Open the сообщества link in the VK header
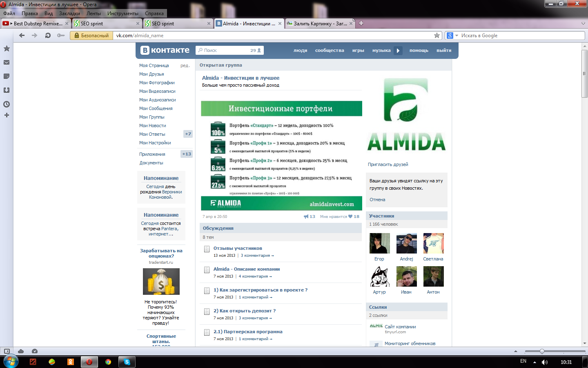Screen dimensions: 588x368 coord(330,50)
